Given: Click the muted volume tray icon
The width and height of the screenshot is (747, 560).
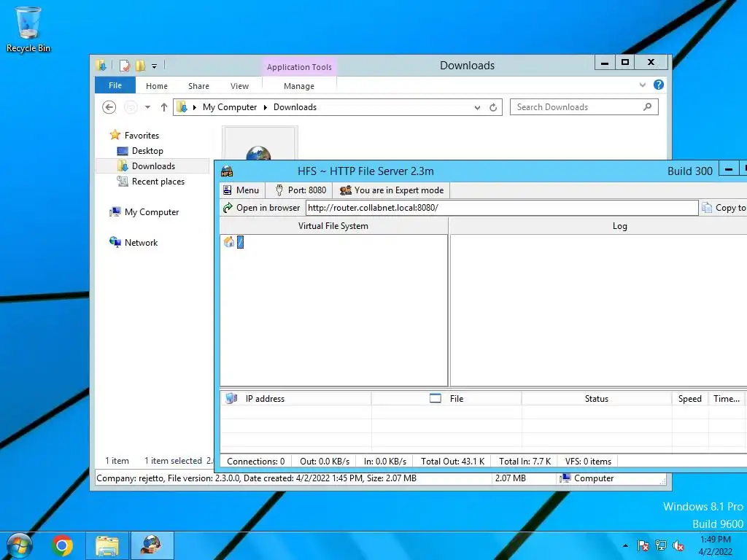Looking at the screenshot, I should click(678, 545).
